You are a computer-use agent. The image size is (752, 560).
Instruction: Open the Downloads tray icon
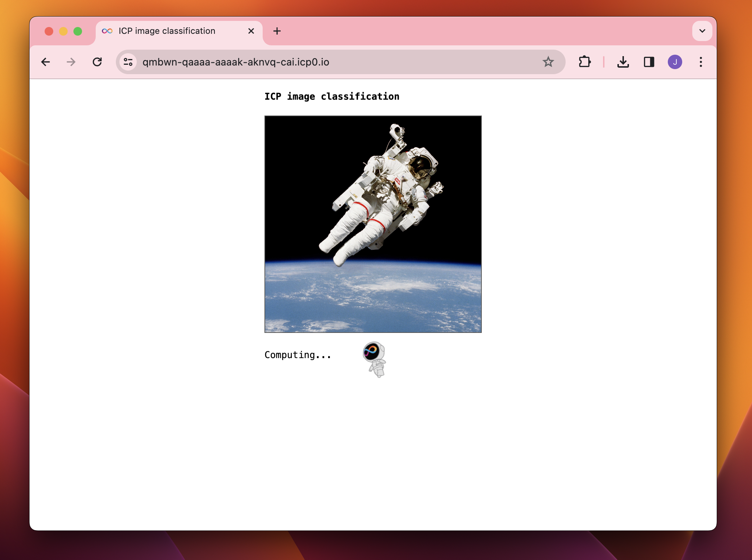(x=623, y=62)
